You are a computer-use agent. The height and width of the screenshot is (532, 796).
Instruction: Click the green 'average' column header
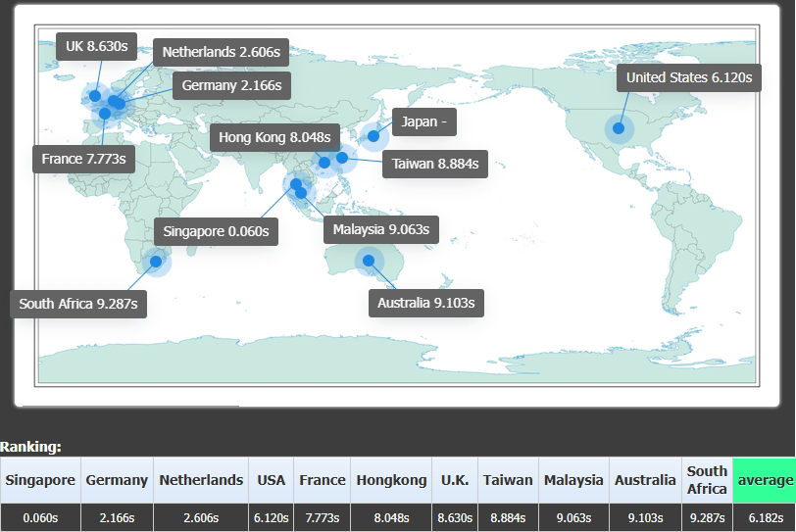(765, 480)
